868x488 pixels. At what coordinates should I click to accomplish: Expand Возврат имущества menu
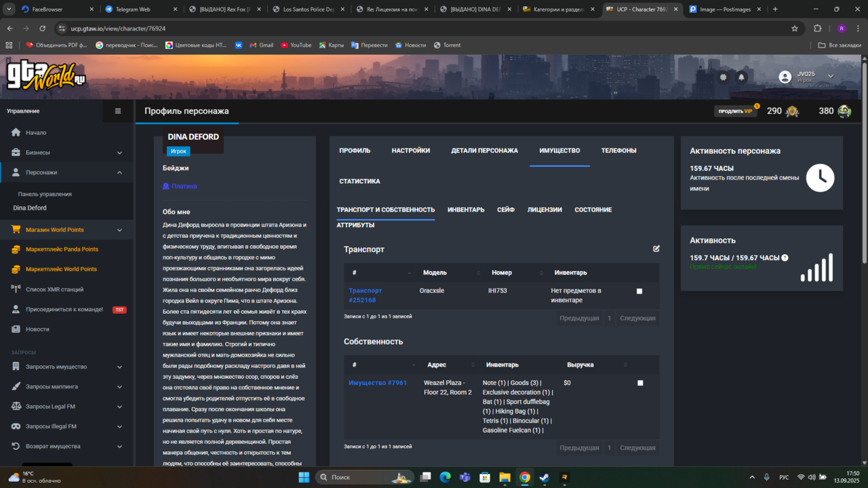point(66,446)
